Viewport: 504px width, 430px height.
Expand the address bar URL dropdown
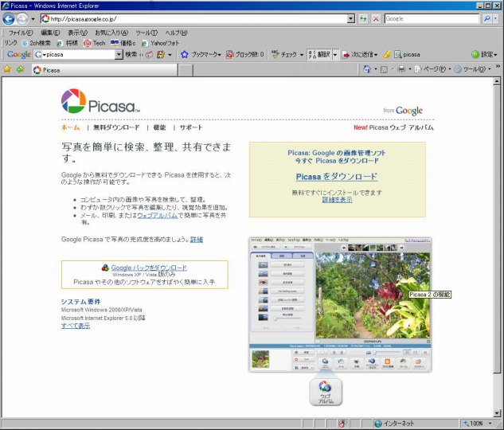tap(351, 18)
